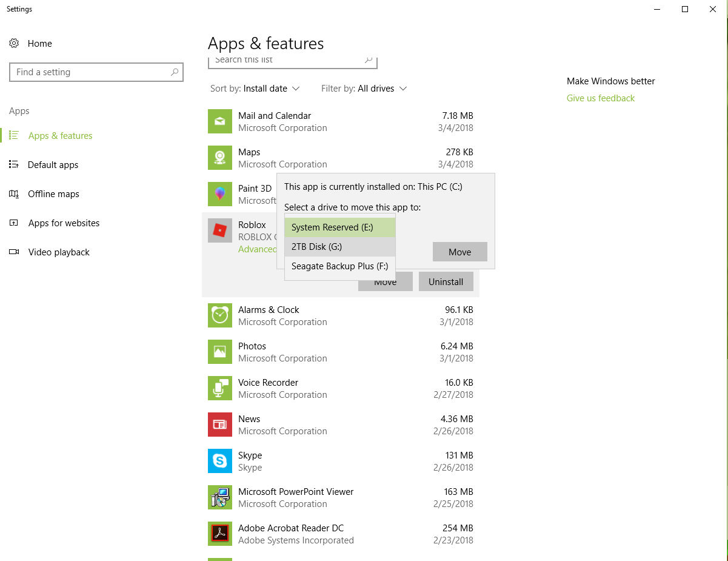
Task: Click the Maps app icon
Action: point(220,158)
